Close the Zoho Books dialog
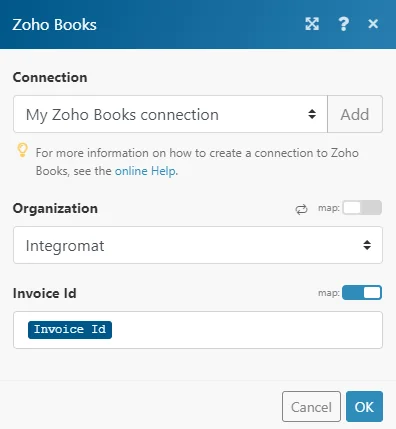The height and width of the screenshot is (429, 396). (373, 24)
